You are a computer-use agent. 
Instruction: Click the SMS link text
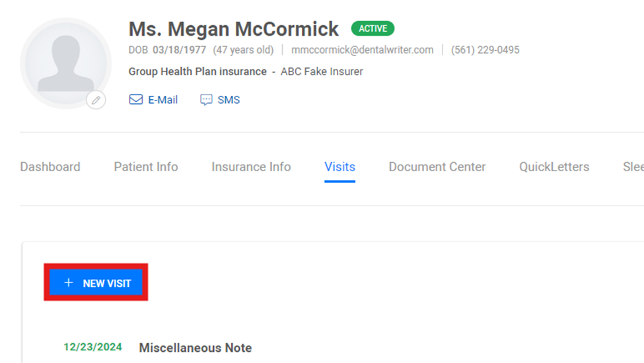(229, 100)
